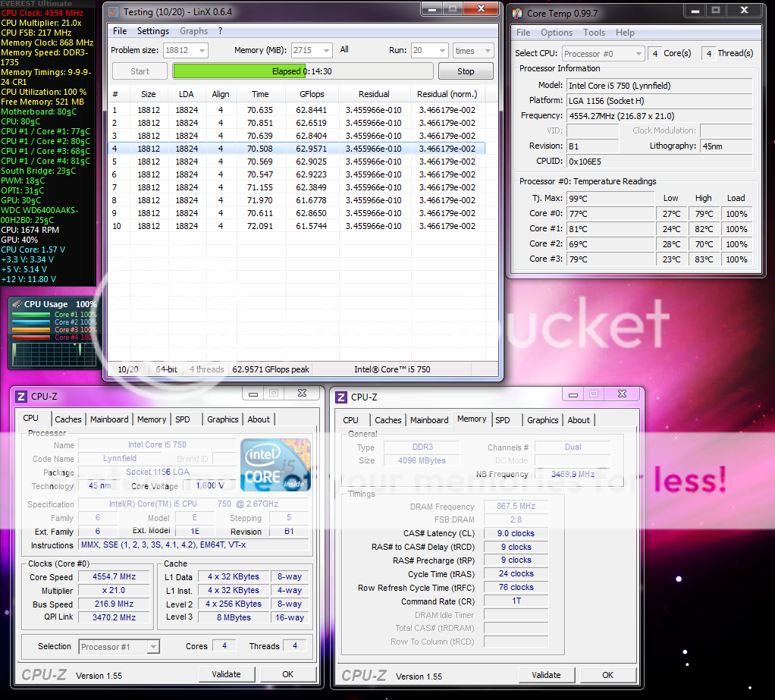
Task: Switch to the Mainboard tab in left CPU-Z
Action: pos(109,419)
